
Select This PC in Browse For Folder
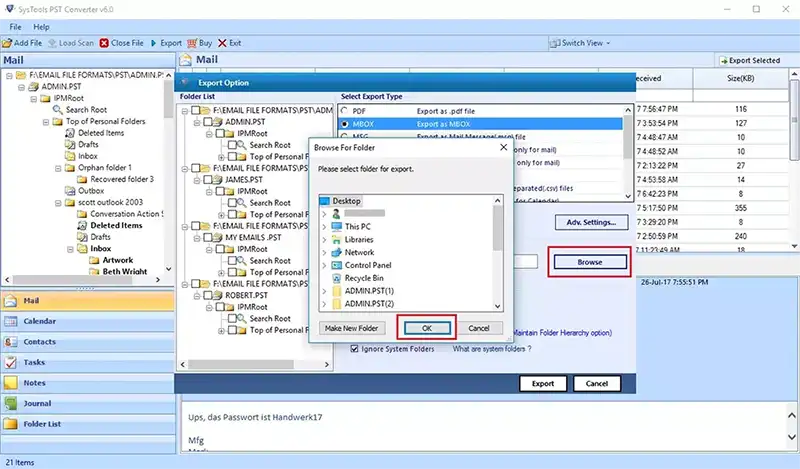358,227
